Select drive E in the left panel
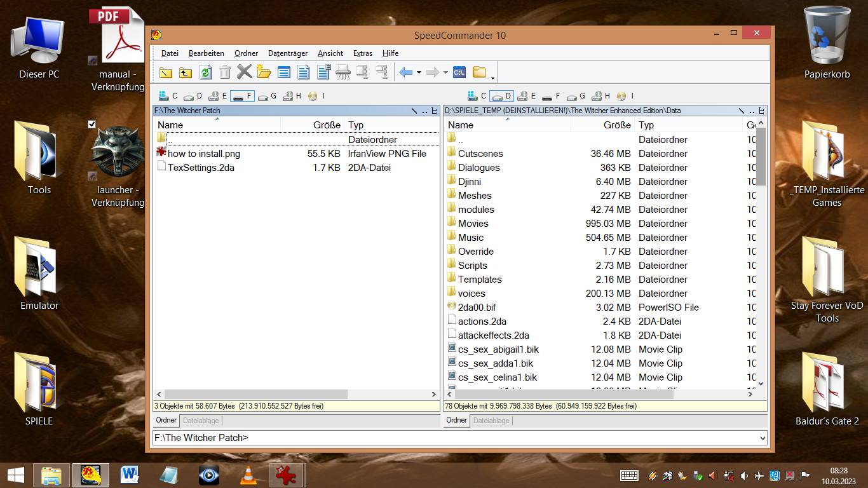This screenshot has height=488, width=868. (x=217, y=96)
